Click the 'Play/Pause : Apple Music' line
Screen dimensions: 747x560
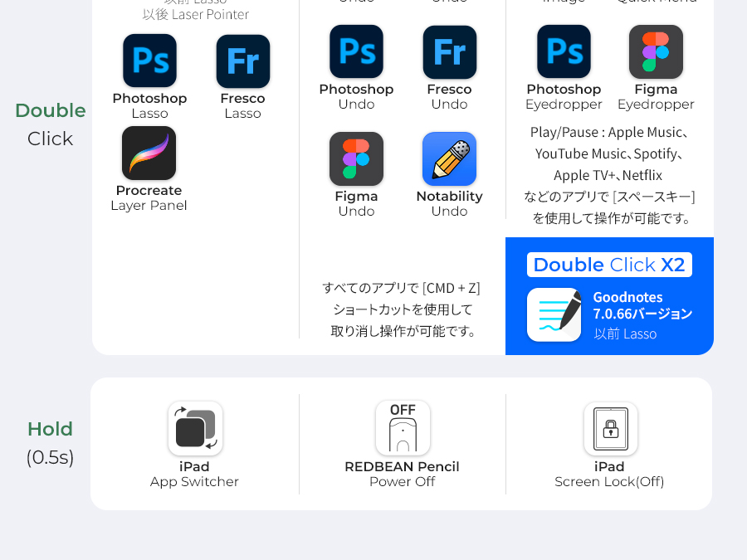[x=609, y=133]
